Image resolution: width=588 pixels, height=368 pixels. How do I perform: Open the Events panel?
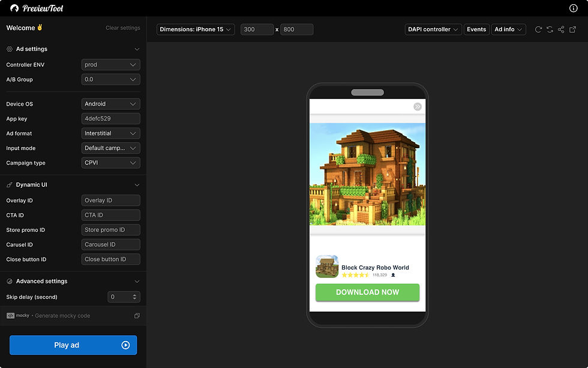point(476,29)
